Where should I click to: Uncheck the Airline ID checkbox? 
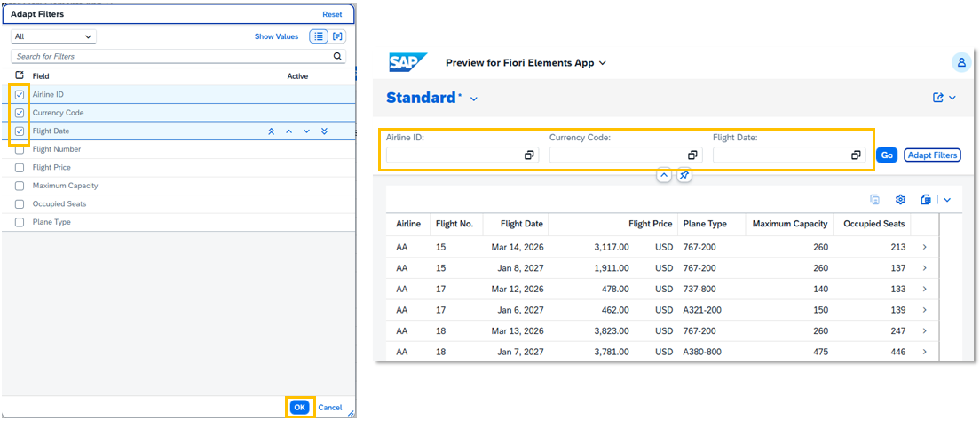(20, 95)
